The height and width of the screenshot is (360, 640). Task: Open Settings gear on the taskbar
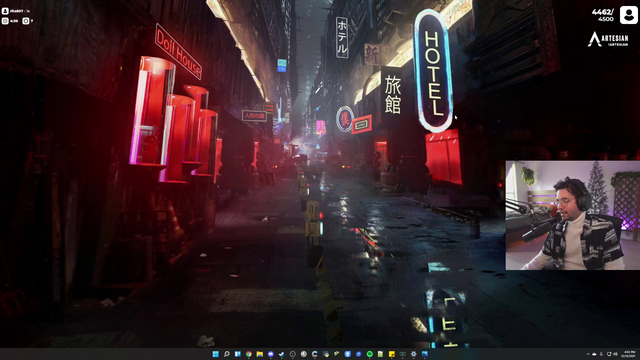click(413, 354)
